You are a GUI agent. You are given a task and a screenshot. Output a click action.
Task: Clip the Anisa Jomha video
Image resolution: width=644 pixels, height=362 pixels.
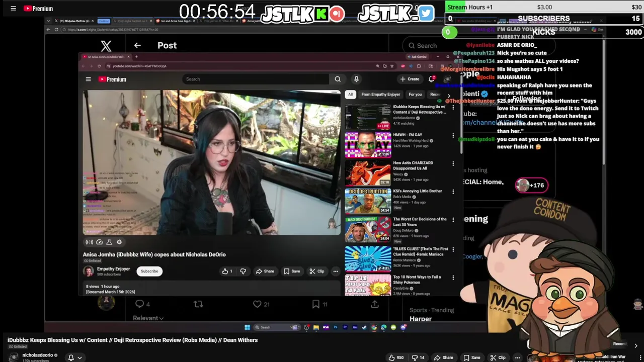click(x=317, y=271)
